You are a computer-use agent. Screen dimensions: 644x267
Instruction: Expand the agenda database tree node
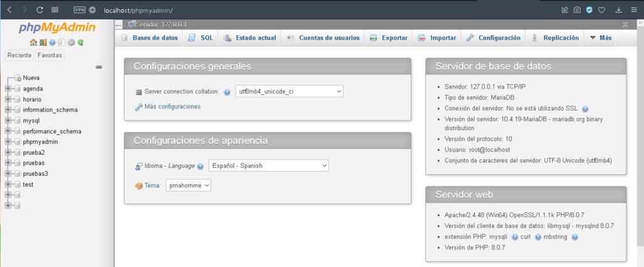pos(8,89)
